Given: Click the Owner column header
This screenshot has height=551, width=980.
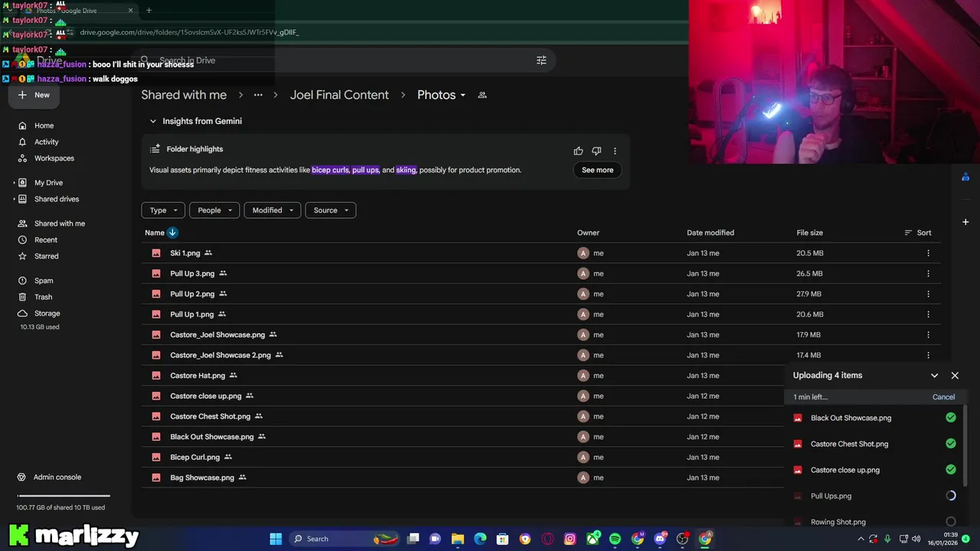Looking at the screenshot, I should pos(588,233).
